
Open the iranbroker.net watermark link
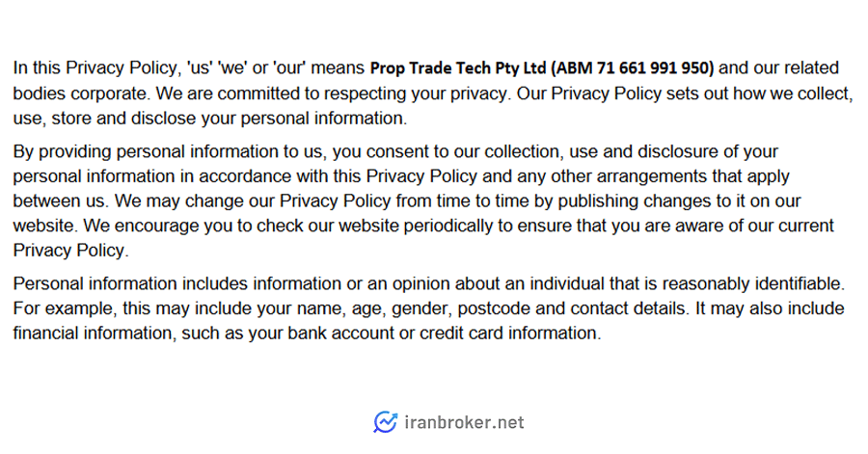(464, 423)
